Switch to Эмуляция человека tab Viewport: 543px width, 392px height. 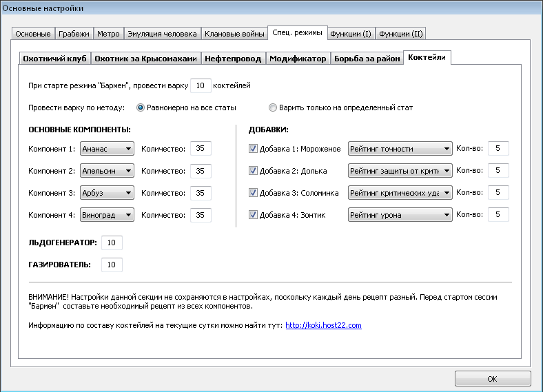pos(162,34)
